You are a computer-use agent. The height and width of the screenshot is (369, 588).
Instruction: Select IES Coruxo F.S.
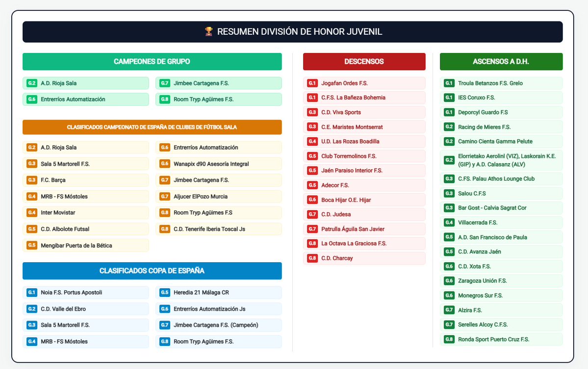[501, 98]
